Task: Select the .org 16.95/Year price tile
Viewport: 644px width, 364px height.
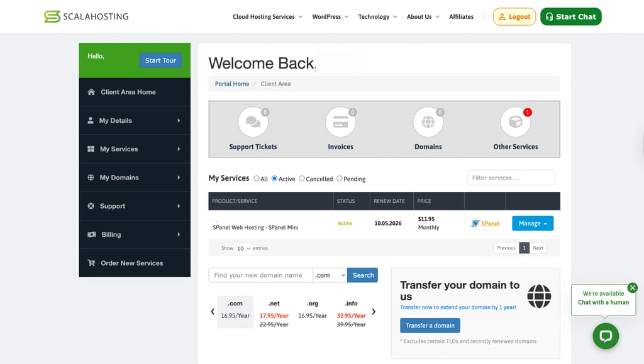Action: tap(313, 312)
